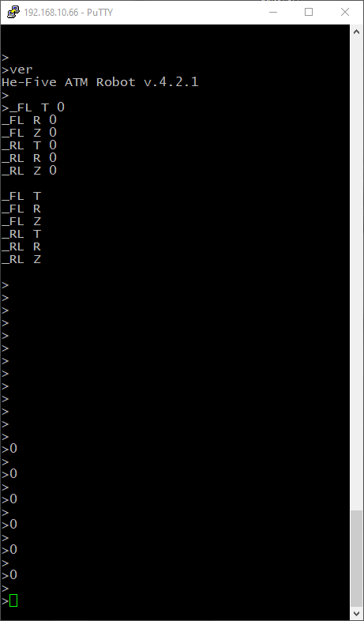The height and width of the screenshot is (621, 364).
Task: Click the scrollbar down arrow
Action: [357, 612]
